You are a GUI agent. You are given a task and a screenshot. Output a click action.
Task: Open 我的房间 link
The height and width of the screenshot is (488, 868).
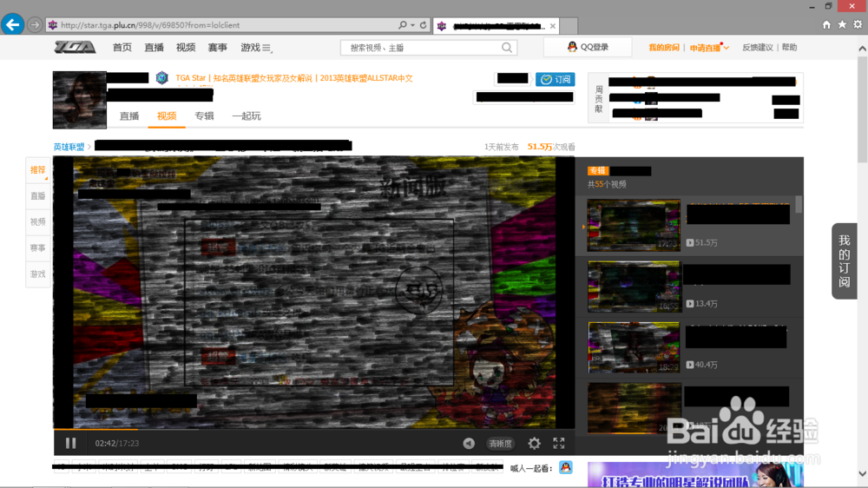[x=664, y=48]
